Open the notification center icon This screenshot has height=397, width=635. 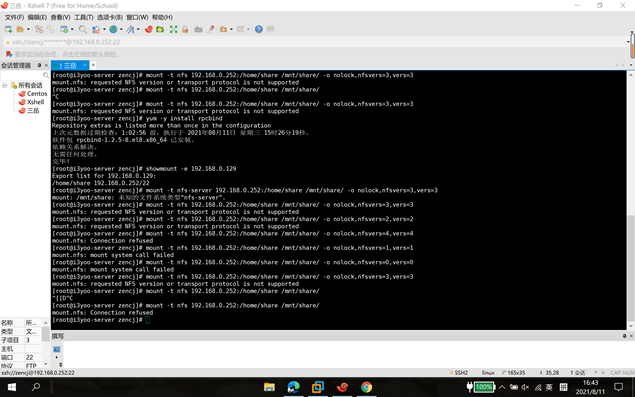coord(618,387)
